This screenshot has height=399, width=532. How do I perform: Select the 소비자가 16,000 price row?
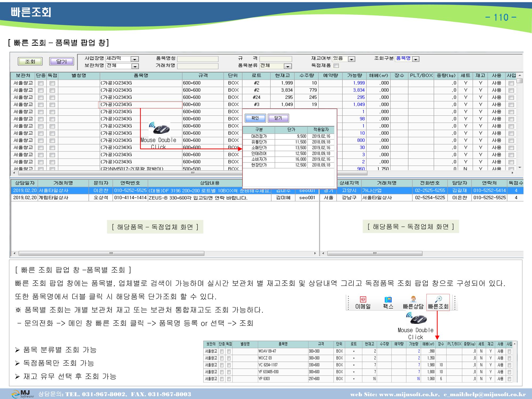(288, 159)
